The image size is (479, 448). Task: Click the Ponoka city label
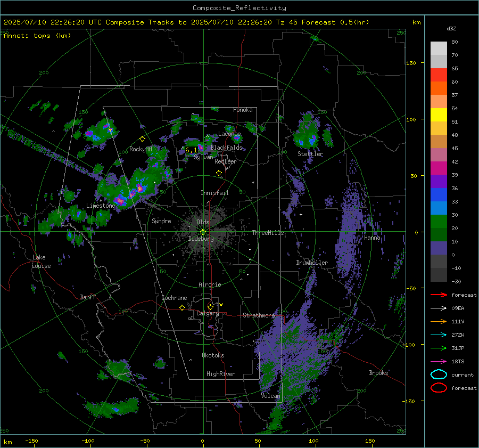pos(243,110)
